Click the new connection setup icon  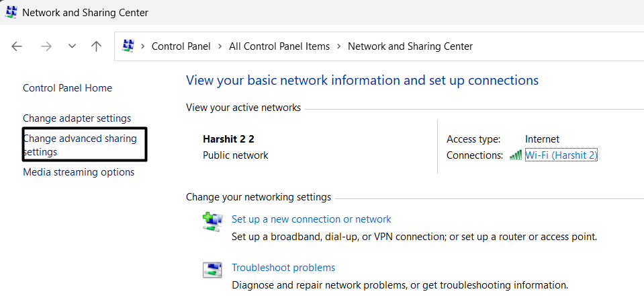click(212, 222)
